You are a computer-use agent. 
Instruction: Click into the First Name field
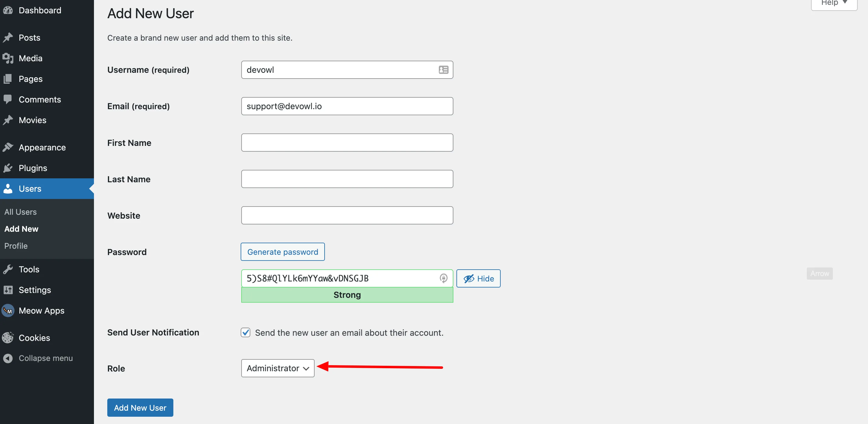tap(347, 143)
